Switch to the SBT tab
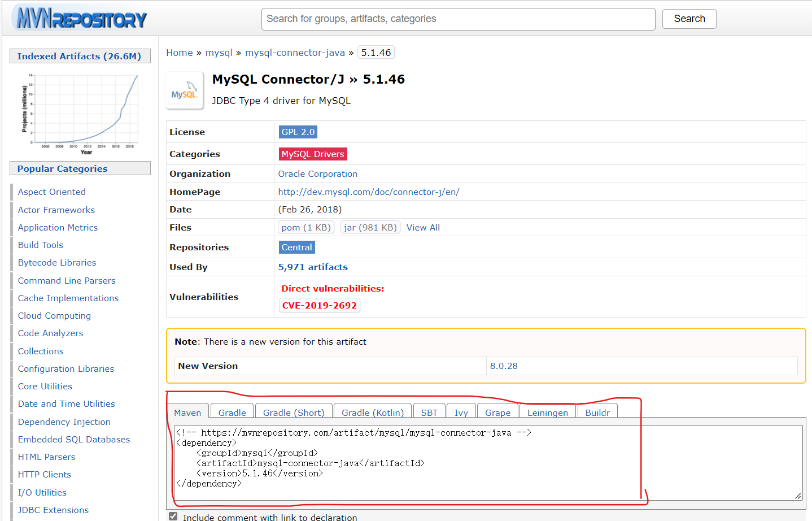Screen dimensions: 812x521 pyautogui.click(x=429, y=413)
